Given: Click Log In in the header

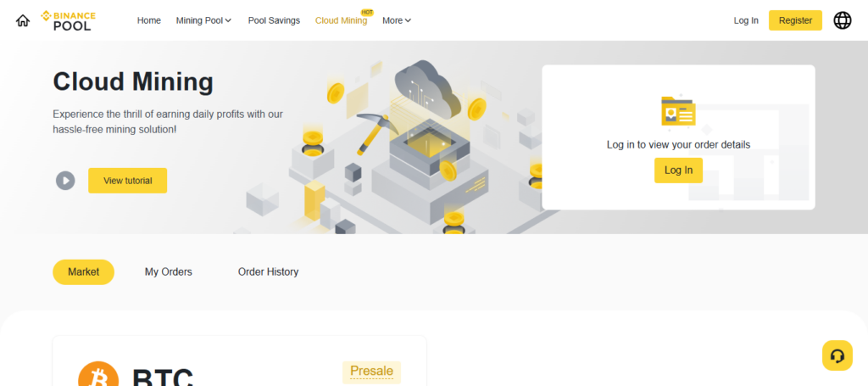Looking at the screenshot, I should [746, 20].
